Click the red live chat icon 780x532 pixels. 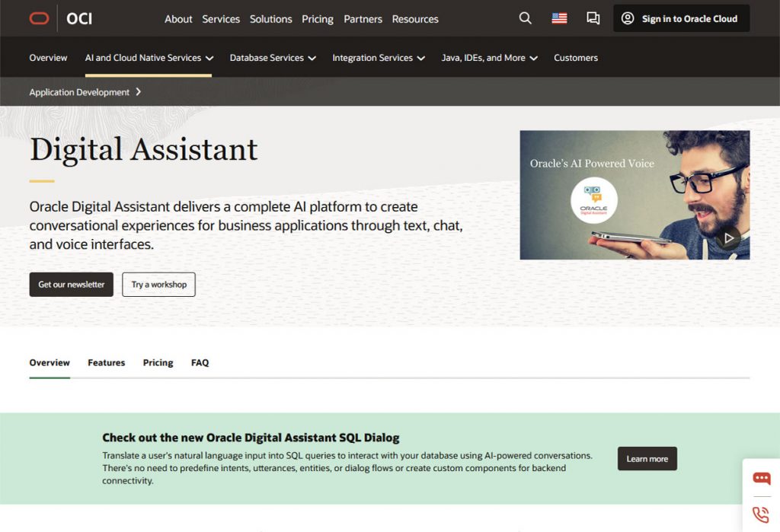[761, 478]
